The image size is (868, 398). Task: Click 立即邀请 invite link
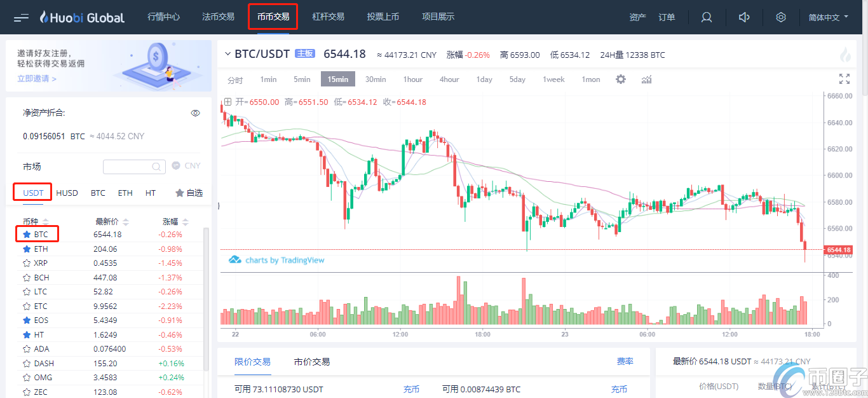point(37,79)
